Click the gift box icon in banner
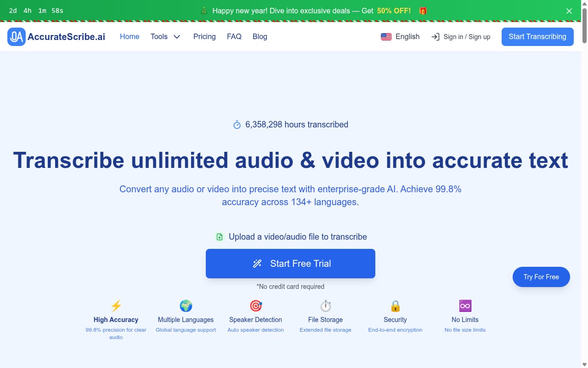This screenshot has width=588, height=368. [x=423, y=11]
